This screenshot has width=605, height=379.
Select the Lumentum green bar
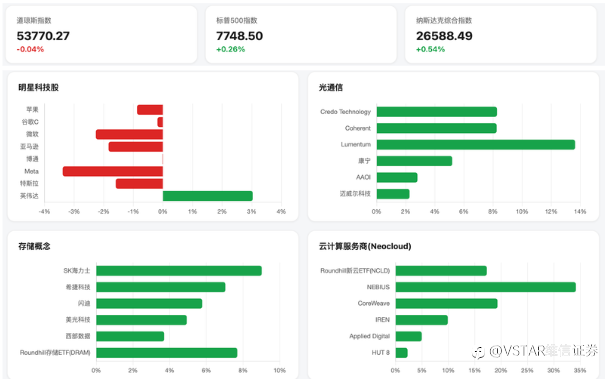476,145
